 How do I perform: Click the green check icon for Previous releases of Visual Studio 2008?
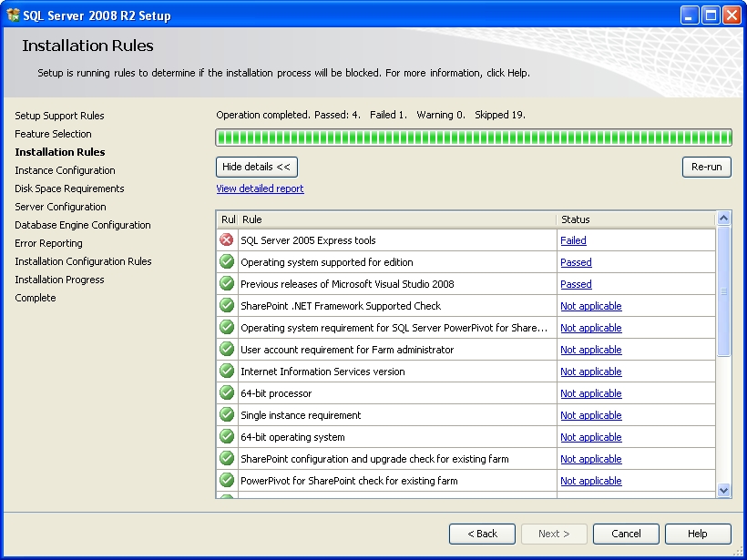coord(227,283)
